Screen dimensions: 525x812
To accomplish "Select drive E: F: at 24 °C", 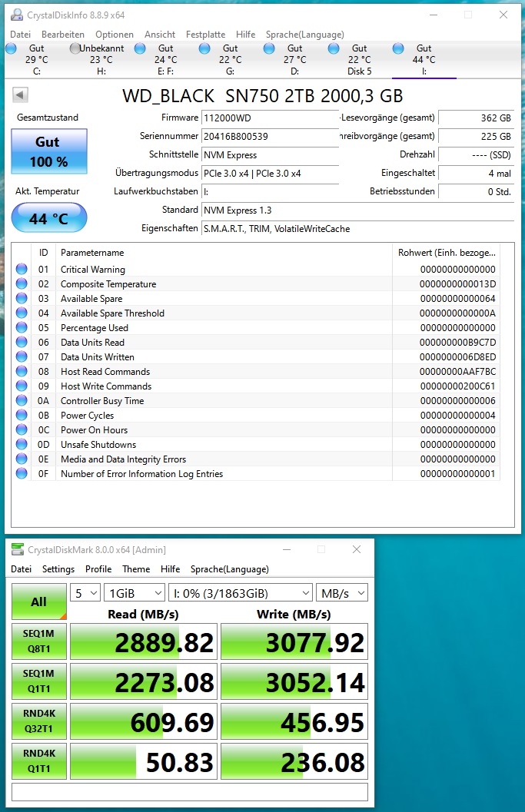I will pos(165,60).
